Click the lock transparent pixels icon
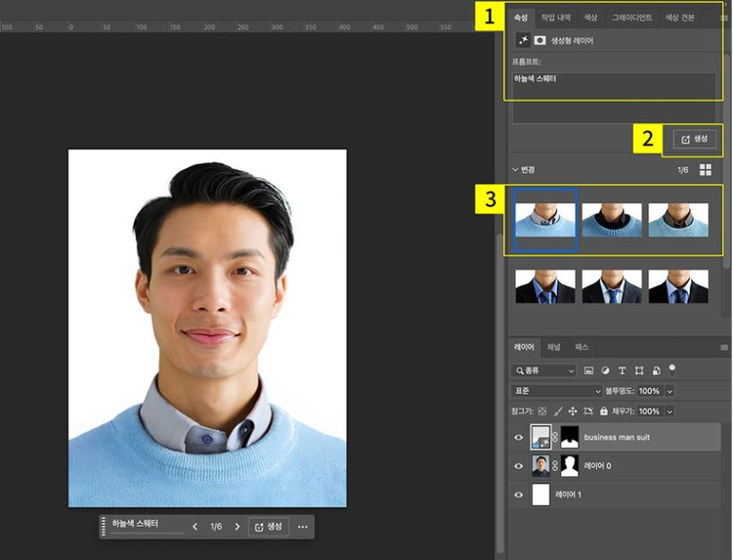Screen dimensions: 733x560 pyautogui.click(x=542, y=411)
